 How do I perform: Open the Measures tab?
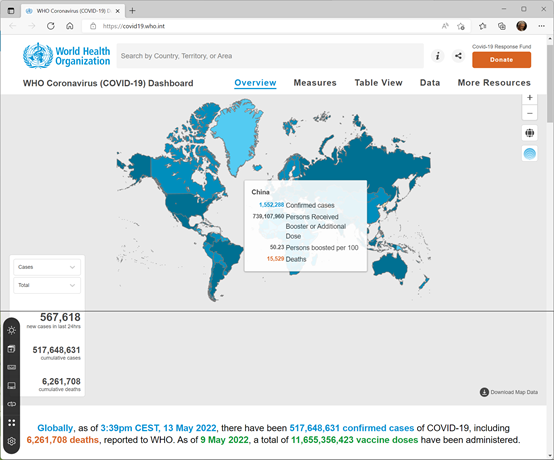(x=315, y=83)
